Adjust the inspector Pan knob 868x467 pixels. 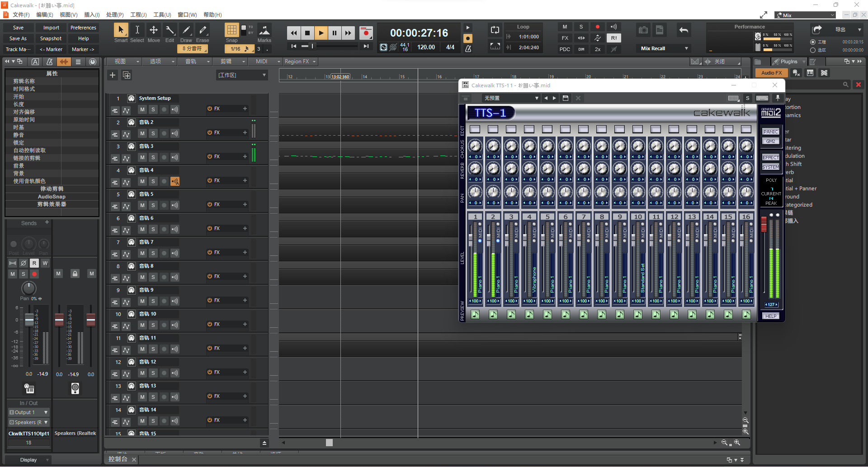pyautogui.click(x=29, y=288)
